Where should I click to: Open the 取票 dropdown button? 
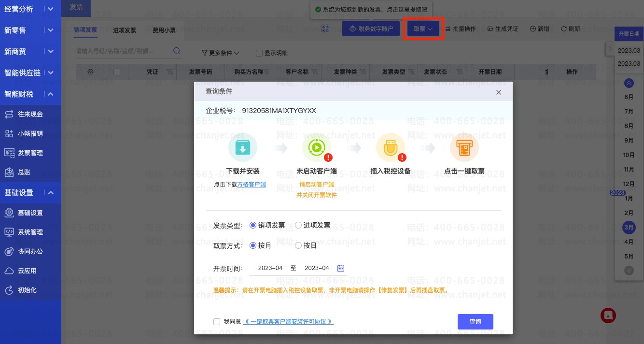[423, 29]
